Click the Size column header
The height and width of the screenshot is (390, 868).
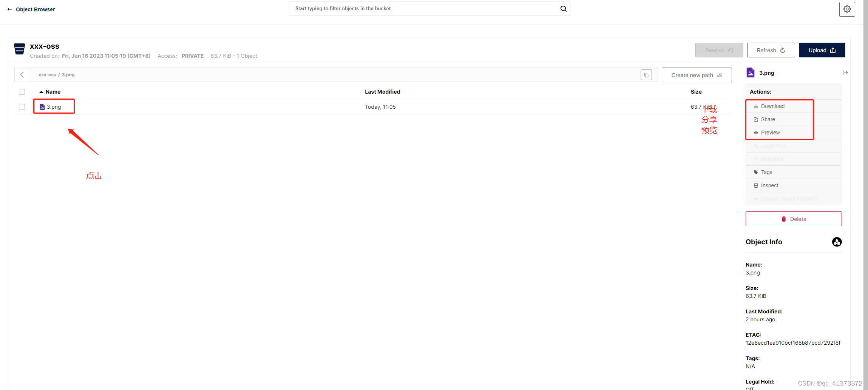coord(696,92)
